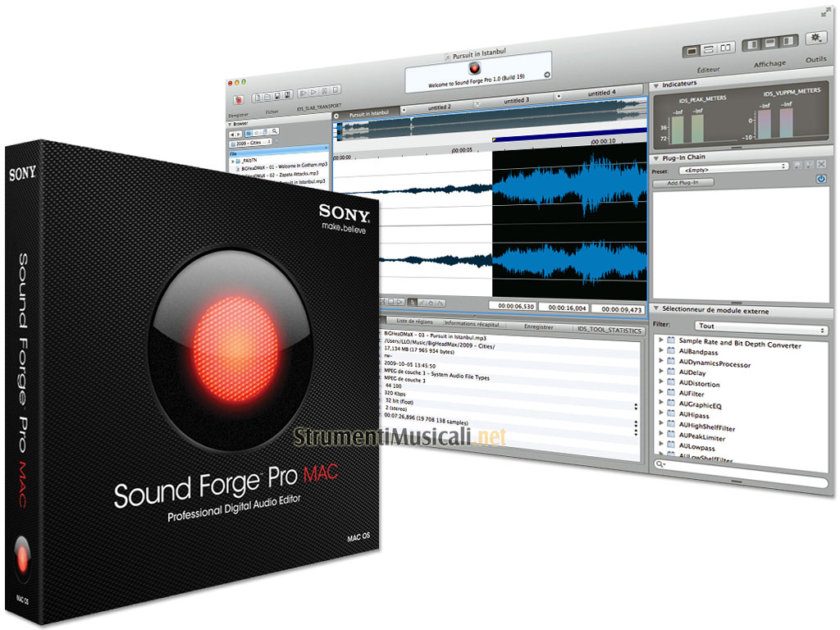840x630 pixels.
Task: Open the IDS_TOOL_STATISTICS tab
Action: [609, 329]
